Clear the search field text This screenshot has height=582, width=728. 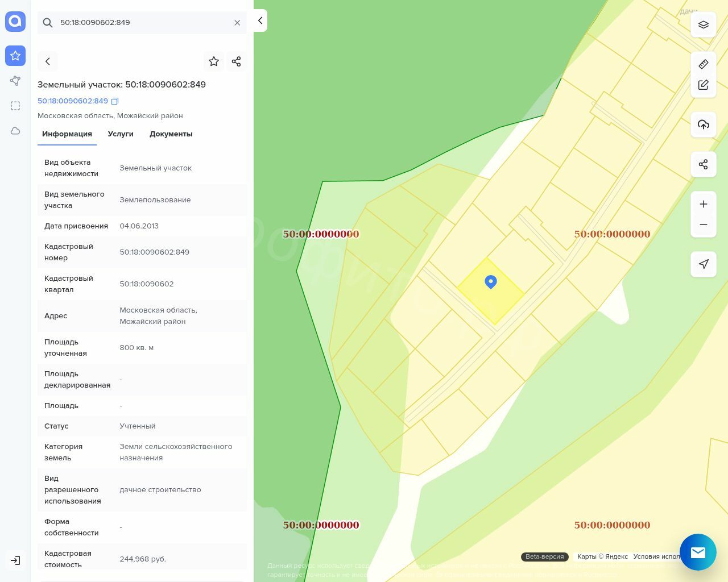point(237,23)
